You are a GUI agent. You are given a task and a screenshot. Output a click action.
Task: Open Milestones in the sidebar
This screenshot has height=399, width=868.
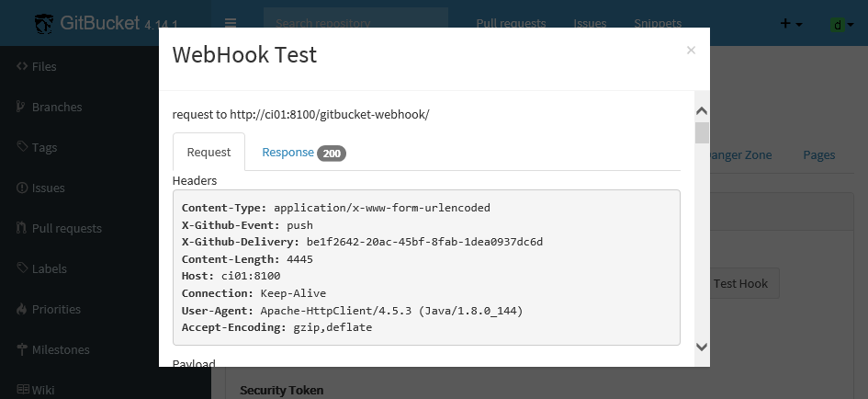click(61, 349)
